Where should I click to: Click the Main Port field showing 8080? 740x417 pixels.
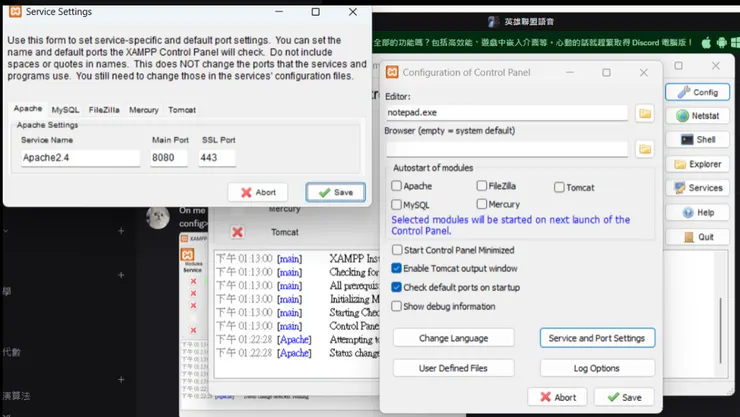pos(169,158)
